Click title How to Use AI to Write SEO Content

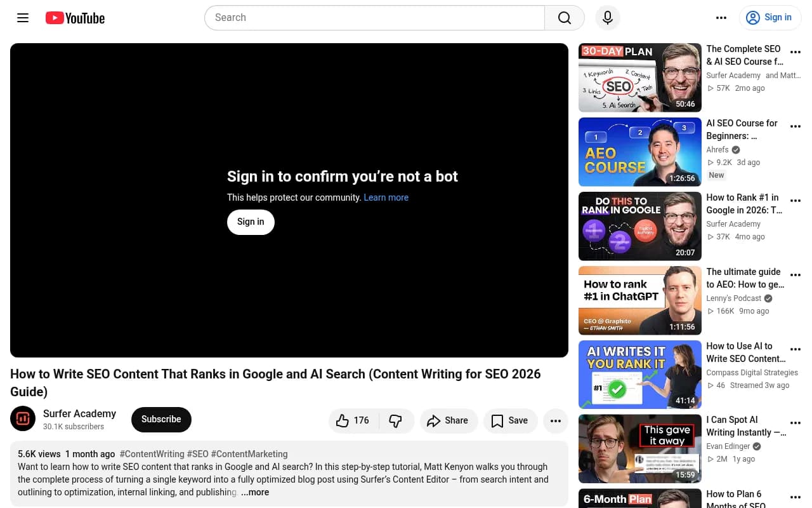[746, 352]
